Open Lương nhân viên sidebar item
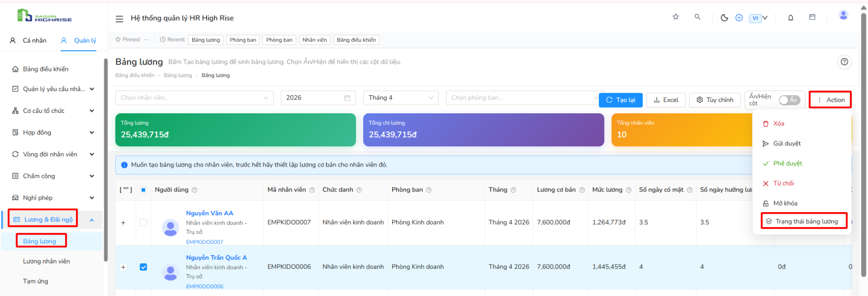 (x=47, y=261)
